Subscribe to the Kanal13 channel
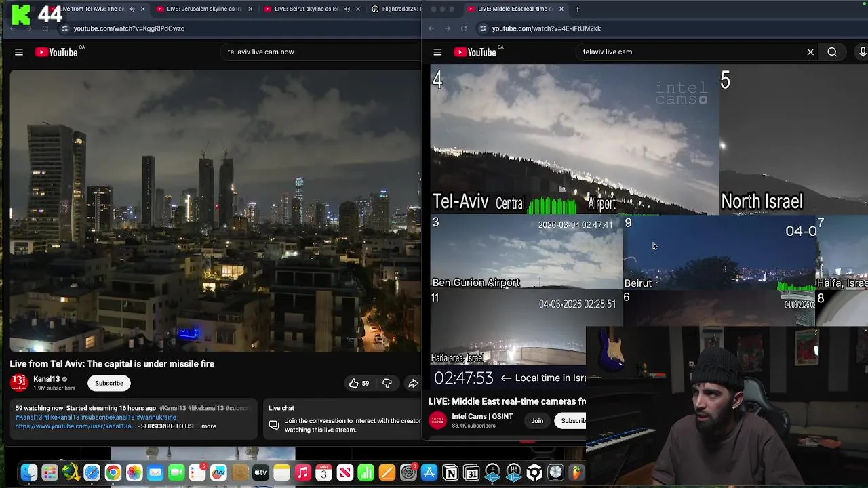The height and width of the screenshot is (488, 868). [109, 383]
